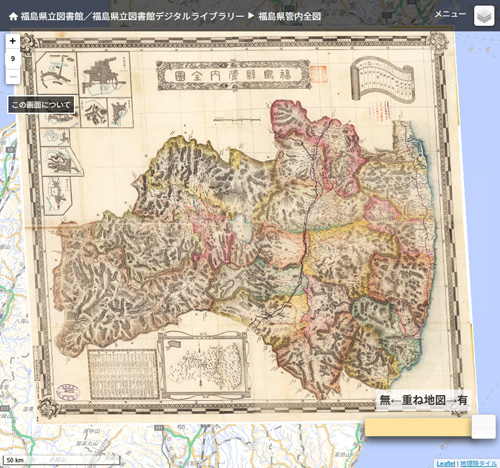The height and width of the screenshot is (468, 500).
Task: Click the 50 km scale bar
Action: point(61,460)
